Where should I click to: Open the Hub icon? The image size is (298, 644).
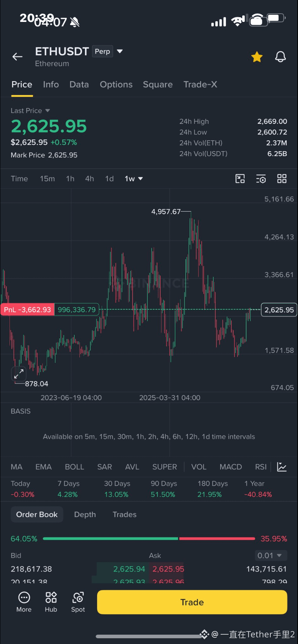click(51, 602)
